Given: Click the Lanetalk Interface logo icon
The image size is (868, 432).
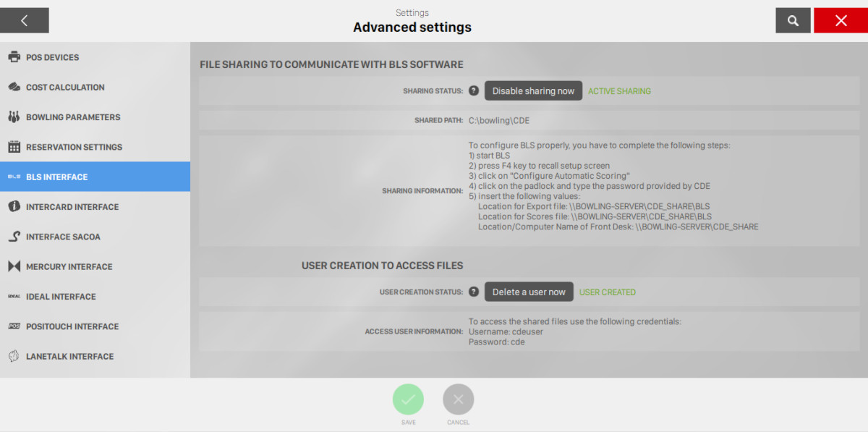Looking at the screenshot, I should tap(14, 356).
